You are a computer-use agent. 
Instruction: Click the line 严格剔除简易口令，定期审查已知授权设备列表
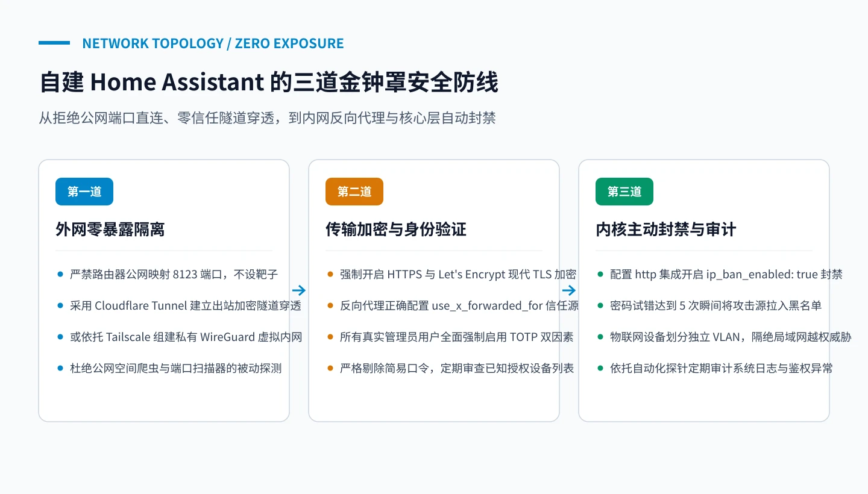click(x=457, y=369)
